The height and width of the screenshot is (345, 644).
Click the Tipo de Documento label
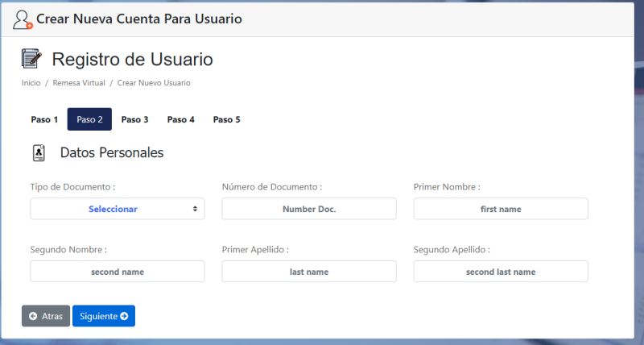(x=72, y=187)
